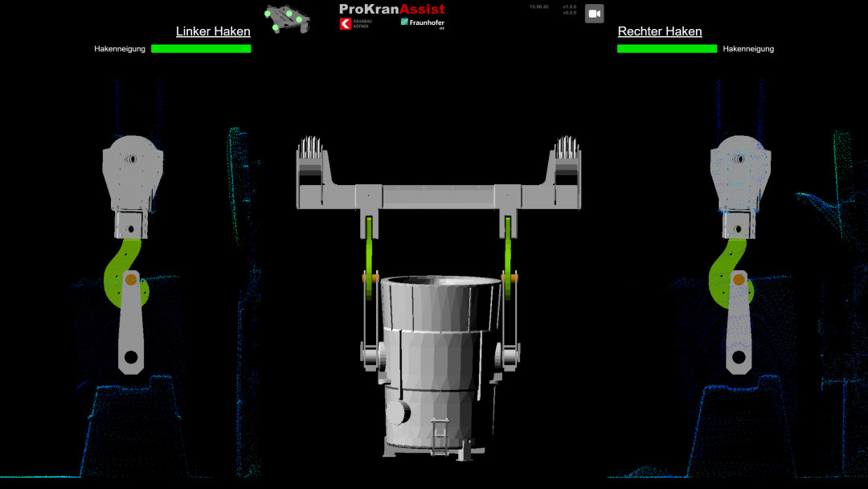Click the right Hakenneigung label
The image size is (868, 489).
pyautogui.click(x=748, y=49)
